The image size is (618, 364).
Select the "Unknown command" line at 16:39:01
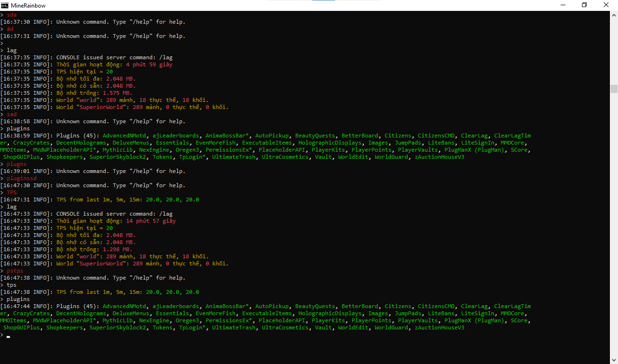click(x=93, y=171)
